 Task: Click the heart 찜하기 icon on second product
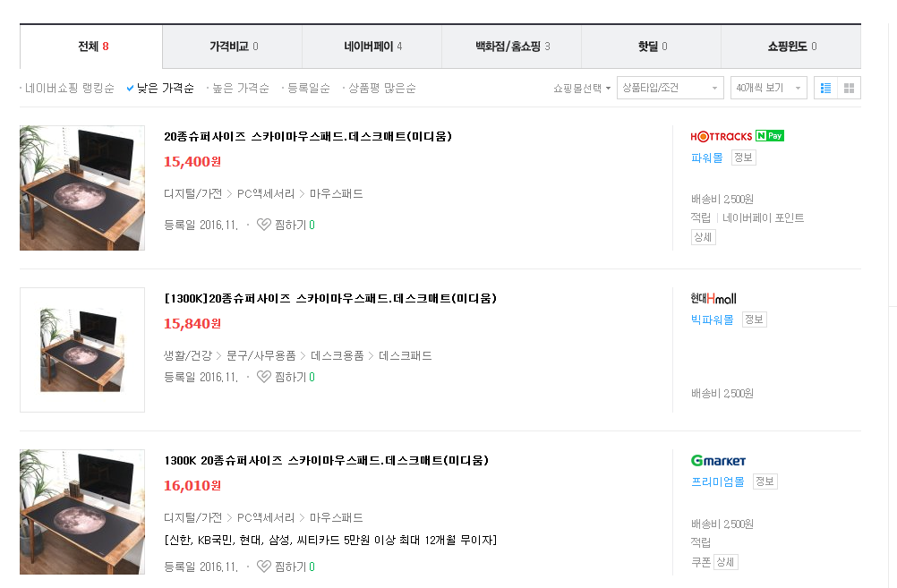(263, 377)
